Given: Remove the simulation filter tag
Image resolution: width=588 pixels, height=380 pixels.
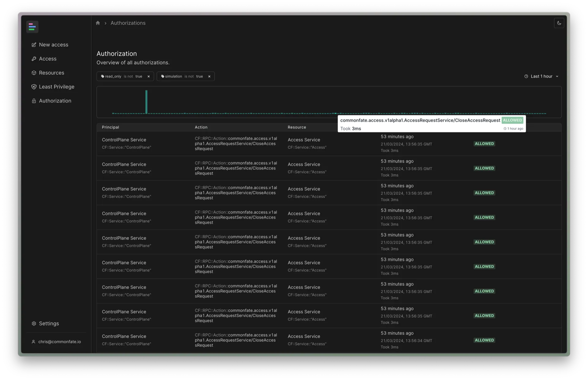Looking at the screenshot, I should pos(209,76).
